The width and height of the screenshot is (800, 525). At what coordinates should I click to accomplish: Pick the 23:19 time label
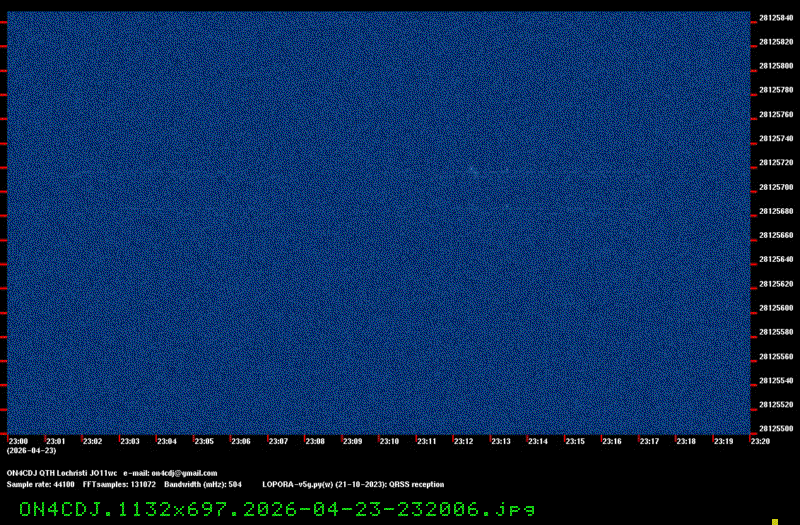[723, 441]
